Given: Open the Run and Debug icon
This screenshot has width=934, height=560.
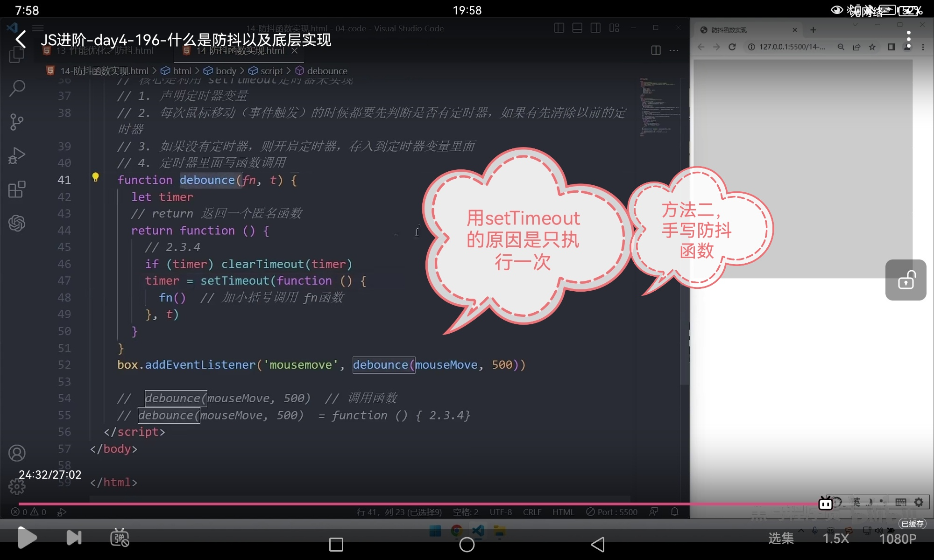Looking at the screenshot, I should pos(17,155).
